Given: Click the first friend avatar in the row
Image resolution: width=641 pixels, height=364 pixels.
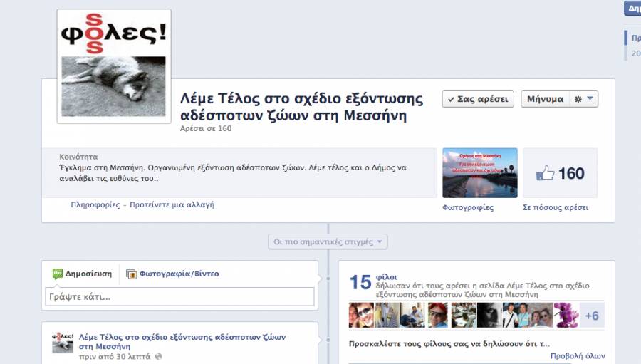Looking at the screenshot, I should point(360,315).
